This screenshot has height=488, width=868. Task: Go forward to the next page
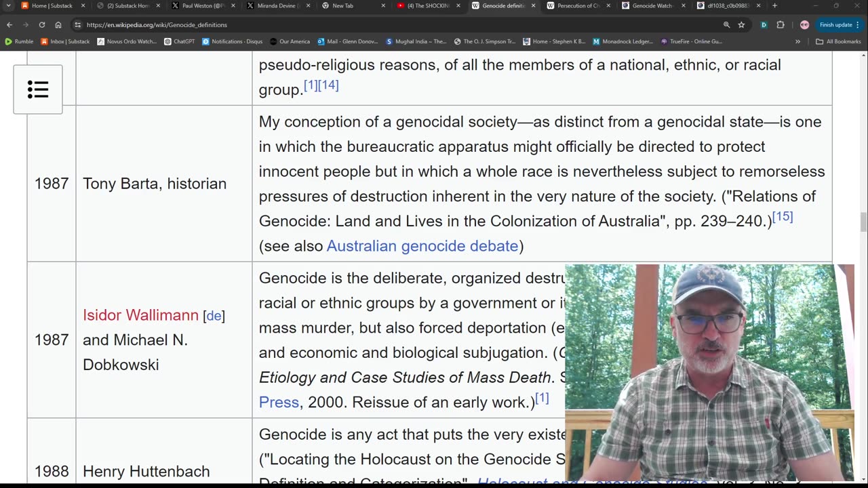pos(26,25)
